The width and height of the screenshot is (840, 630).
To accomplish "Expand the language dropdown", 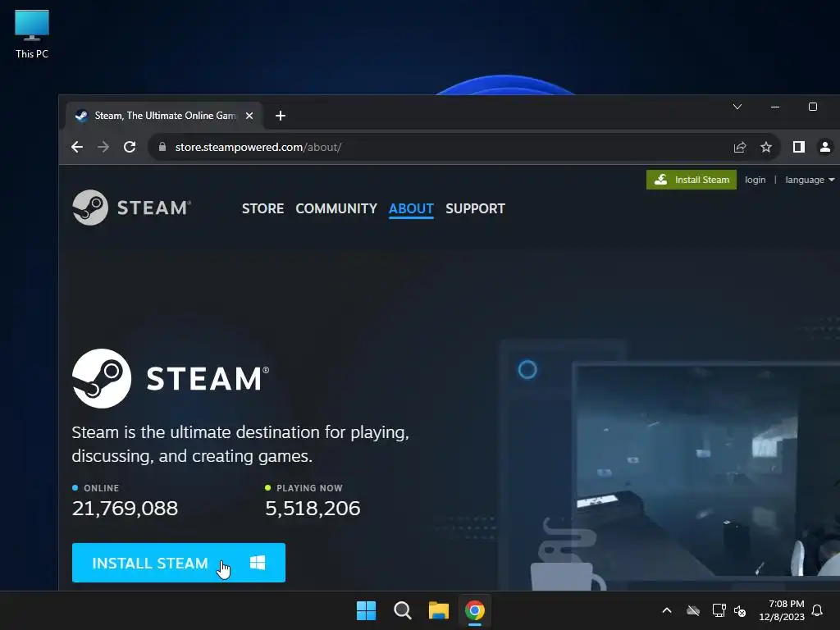I will tap(810, 180).
